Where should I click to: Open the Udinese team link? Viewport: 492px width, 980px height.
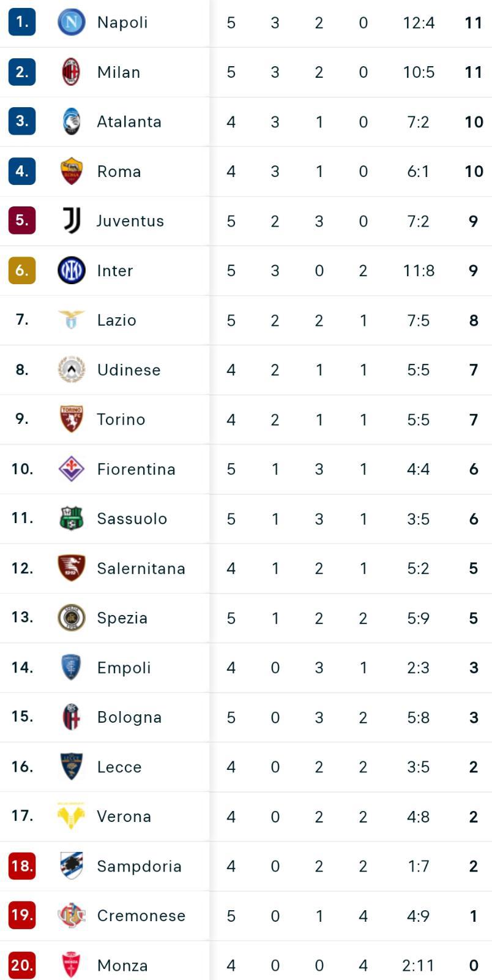click(x=129, y=370)
